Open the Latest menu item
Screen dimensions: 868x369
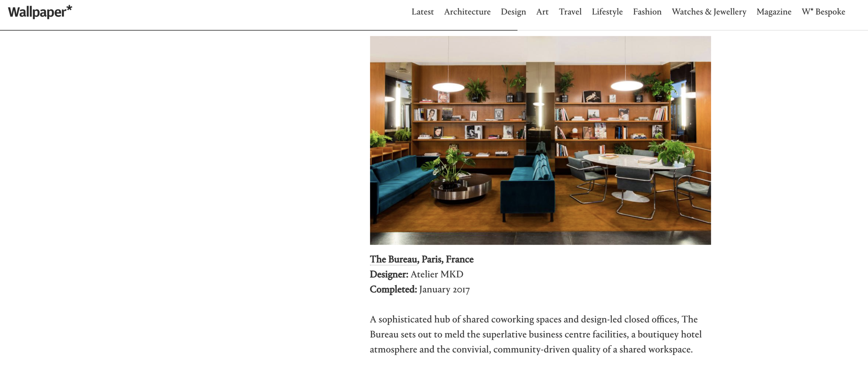(423, 12)
